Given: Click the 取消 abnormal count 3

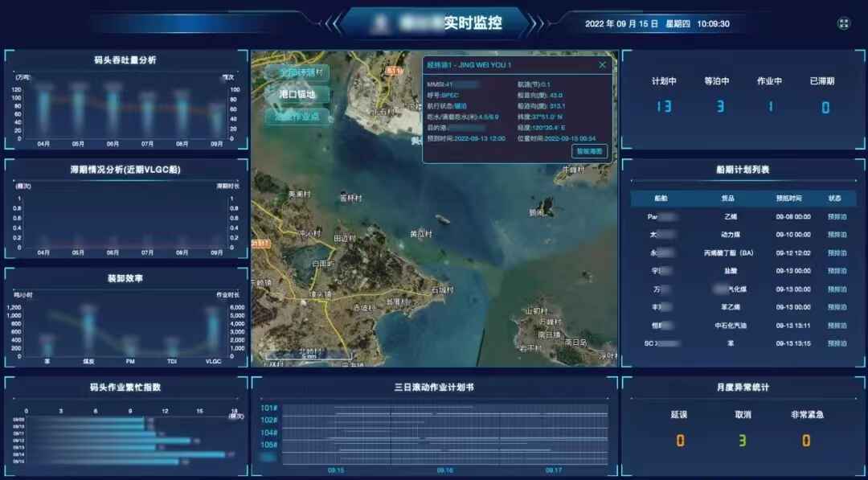Looking at the screenshot, I should [742, 441].
